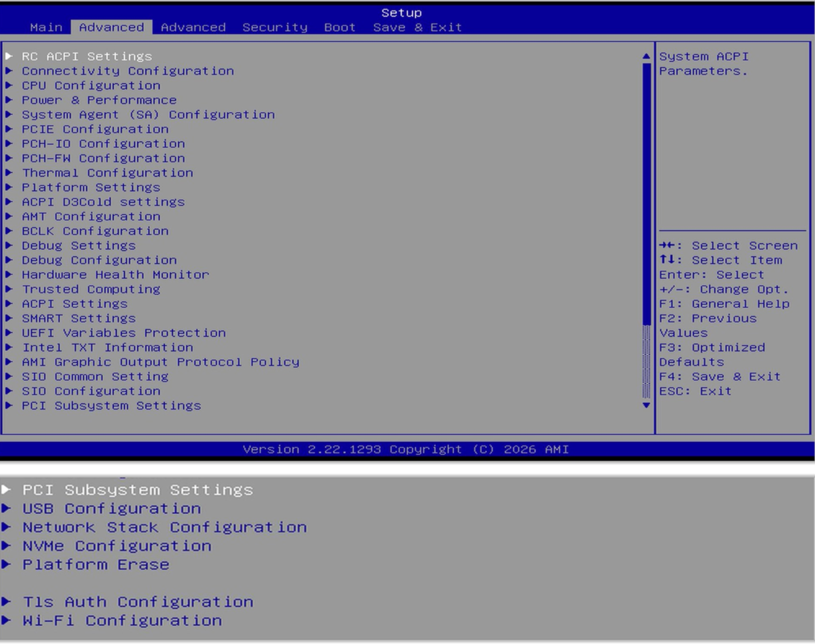
Task: Click scrollbar down arrow in menu list
Action: pyautogui.click(x=646, y=405)
